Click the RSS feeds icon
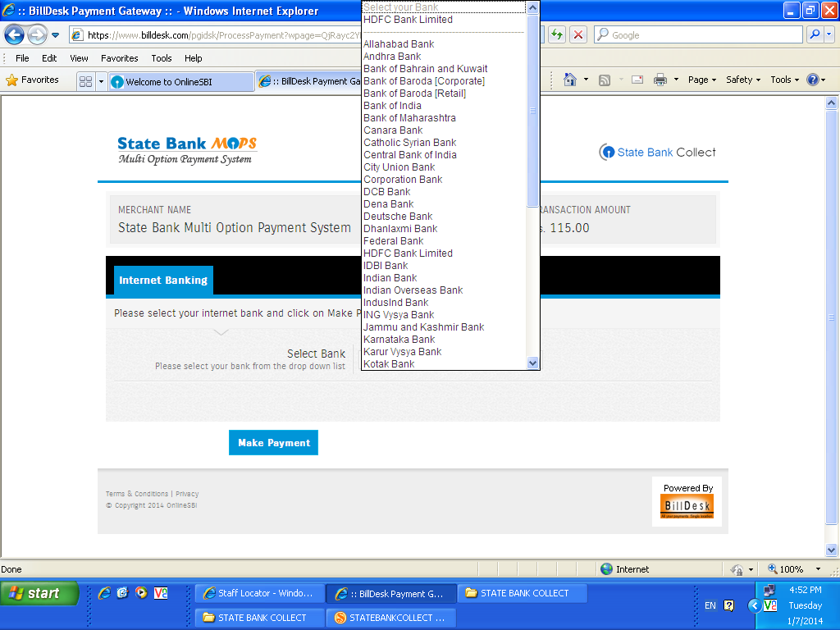This screenshot has height=630, width=840. 605,80
